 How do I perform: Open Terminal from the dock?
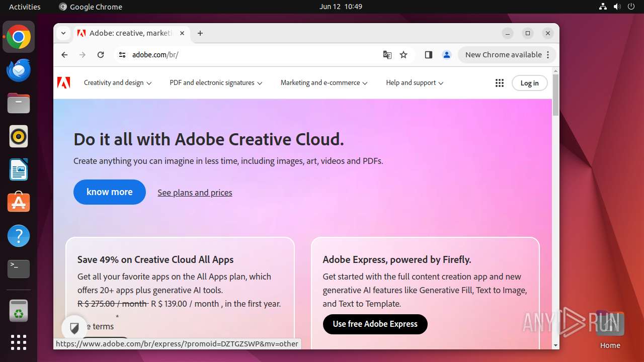pyautogui.click(x=19, y=269)
